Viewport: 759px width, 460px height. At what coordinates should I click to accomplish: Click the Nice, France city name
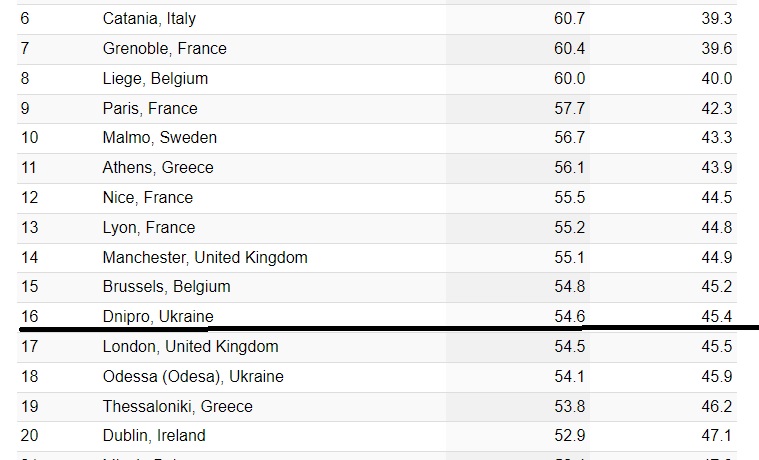tap(147, 197)
